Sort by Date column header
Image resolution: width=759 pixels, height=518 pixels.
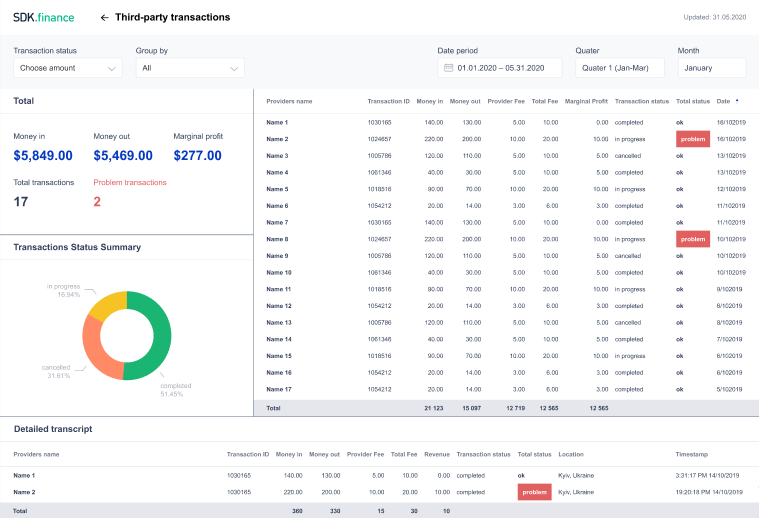coord(723,101)
